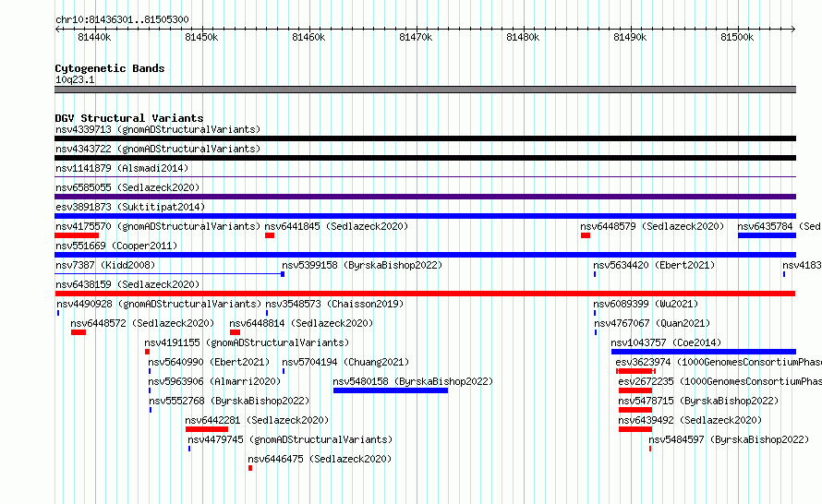The image size is (822, 504).
Task: Open nsv5963906 (Almarri2020) label
Action: coord(214,381)
